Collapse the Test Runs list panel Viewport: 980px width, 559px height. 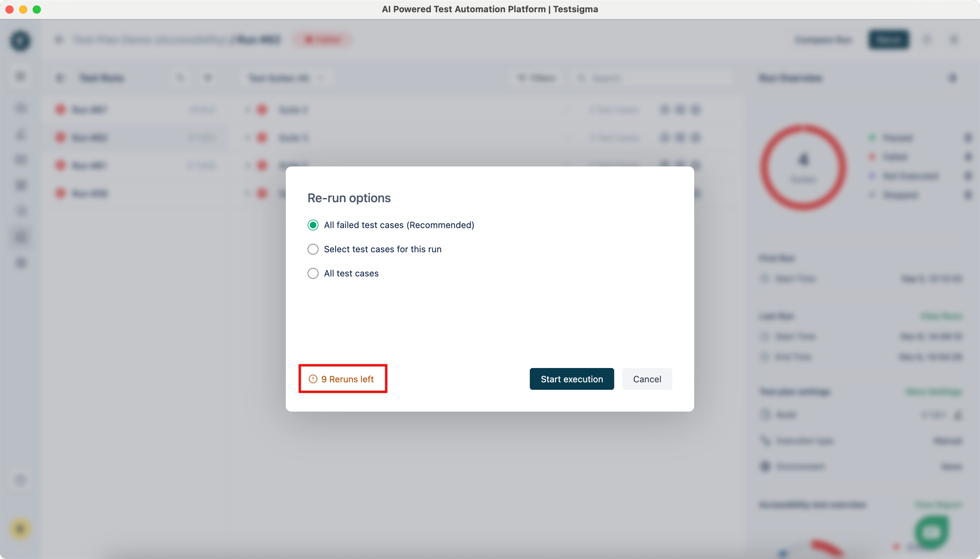tap(60, 78)
